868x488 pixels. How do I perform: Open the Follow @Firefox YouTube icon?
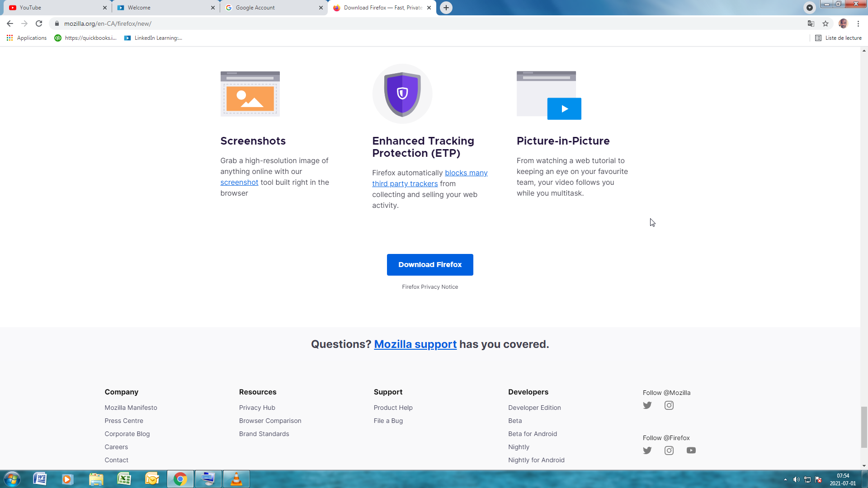click(x=691, y=450)
